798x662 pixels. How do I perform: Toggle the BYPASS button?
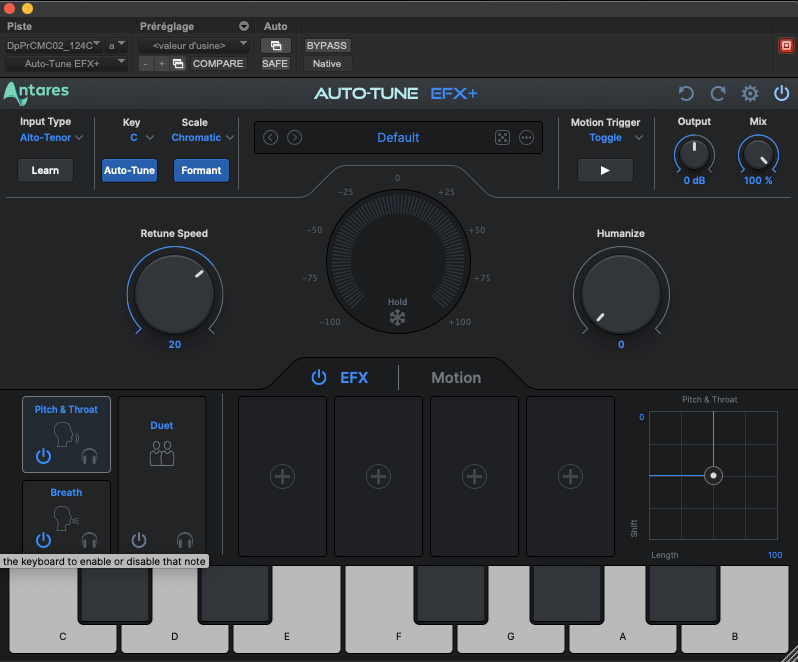(327, 46)
